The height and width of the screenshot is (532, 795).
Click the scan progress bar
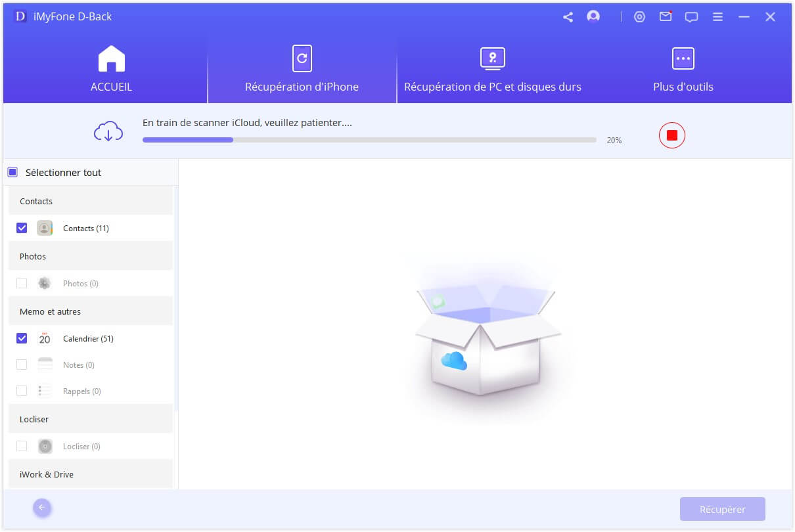[369, 140]
